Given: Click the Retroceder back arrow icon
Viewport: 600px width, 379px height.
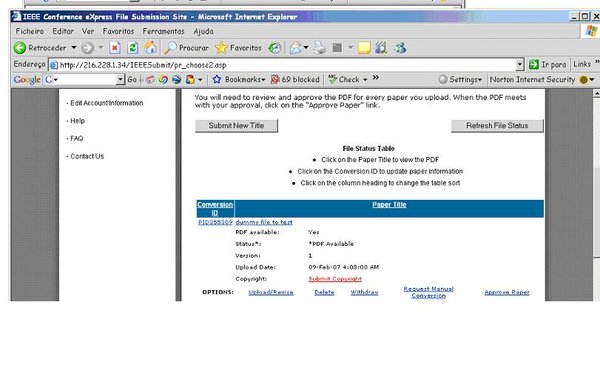Looking at the screenshot, I should [20, 48].
